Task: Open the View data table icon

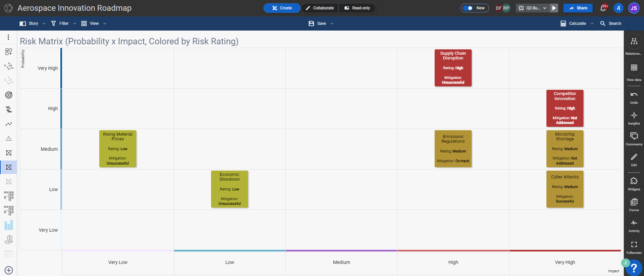Action: (634, 67)
